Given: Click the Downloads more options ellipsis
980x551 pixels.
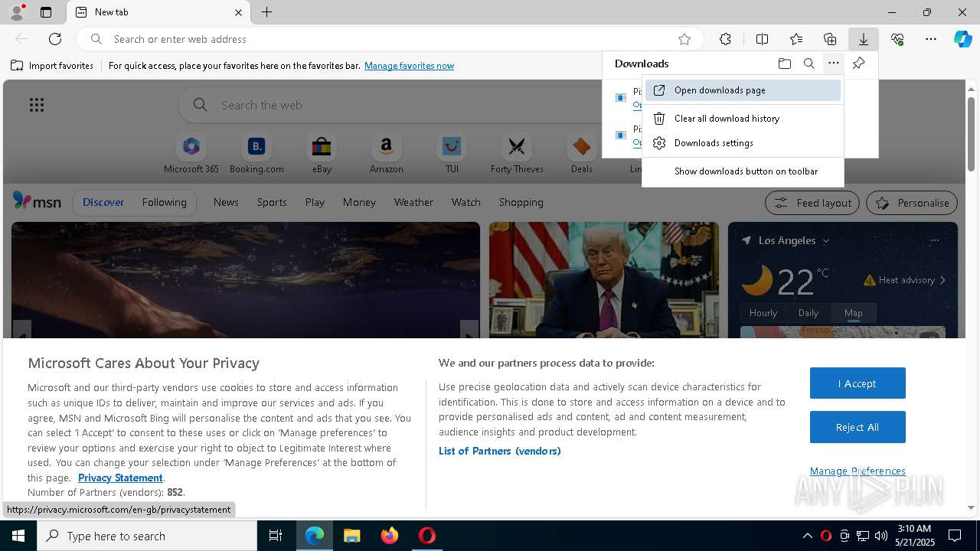Looking at the screenshot, I should (x=834, y=64).
